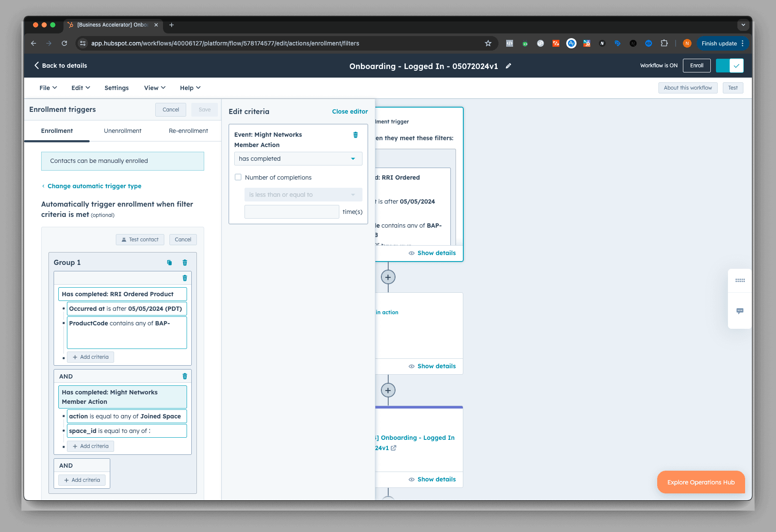Close the Business Accelerator browser tab
The width and height of the screenshot is (776, 532).
(156, 25)
